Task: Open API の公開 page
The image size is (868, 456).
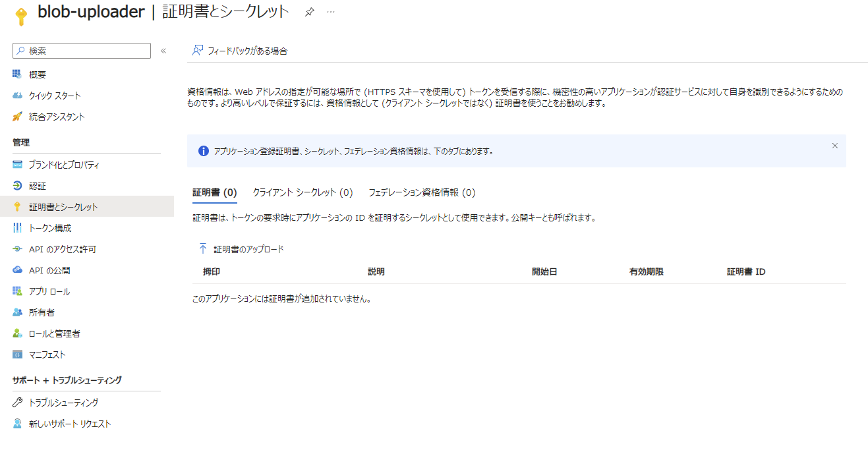Action: [x=49, y=270]
